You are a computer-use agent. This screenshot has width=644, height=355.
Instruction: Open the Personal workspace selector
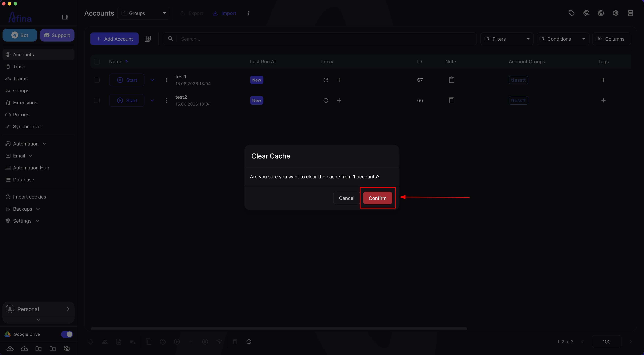[x=38, y=309]
